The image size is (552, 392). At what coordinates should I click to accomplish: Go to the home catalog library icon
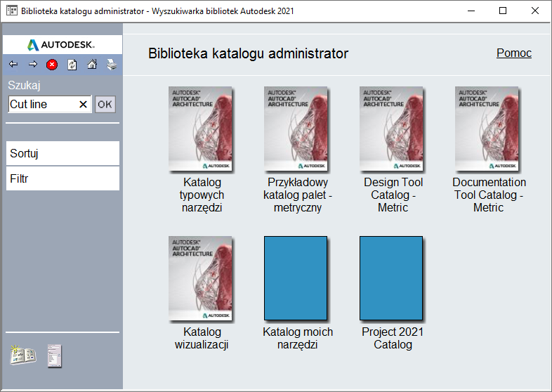click(92, 64)
